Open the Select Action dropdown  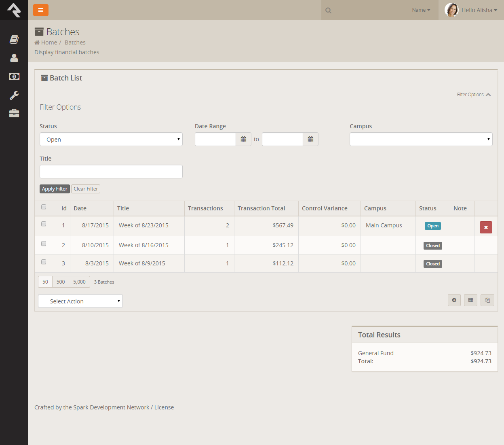[x=80, y=301]
